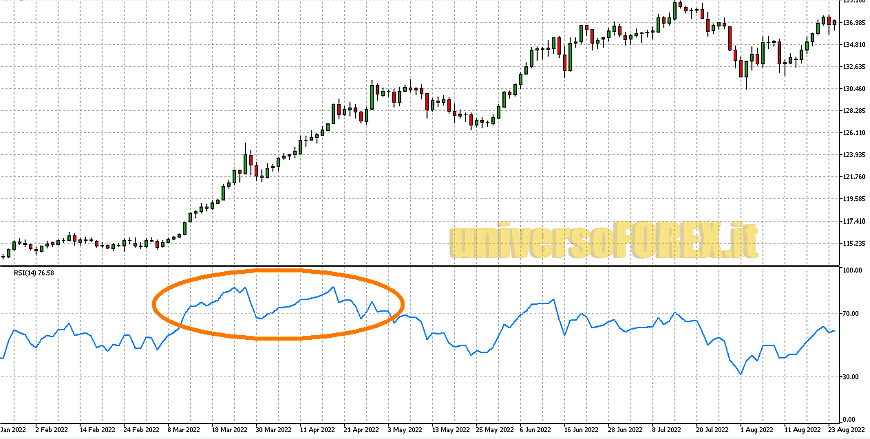870x439 pixels.
Task: Click the RSI(14) 76.58 indicator label
Action: coord(32,273)
